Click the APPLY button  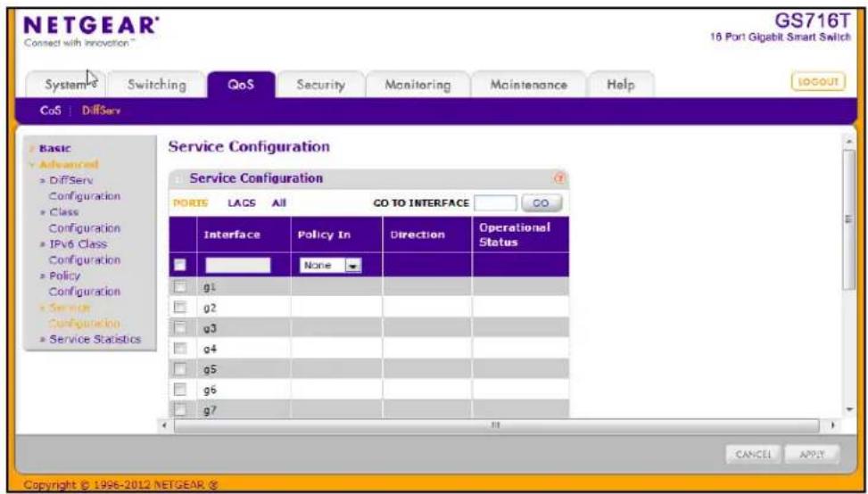click(812, 454)
